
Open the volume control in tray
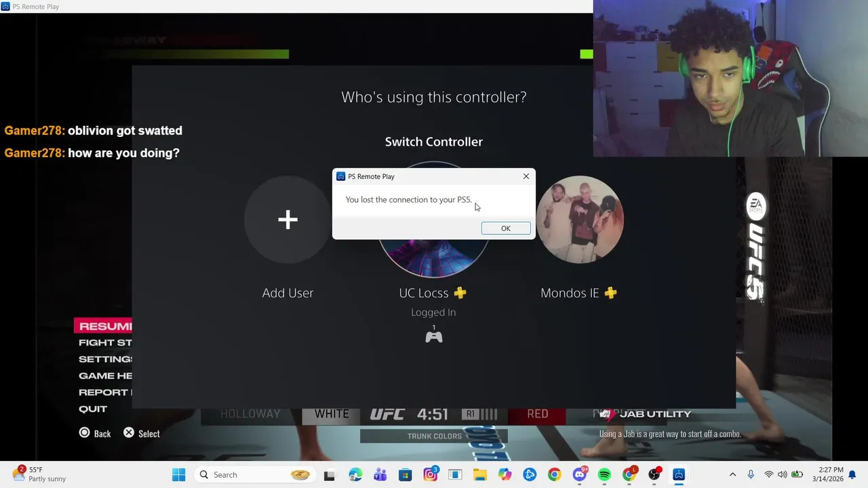[x=783, y=474]
